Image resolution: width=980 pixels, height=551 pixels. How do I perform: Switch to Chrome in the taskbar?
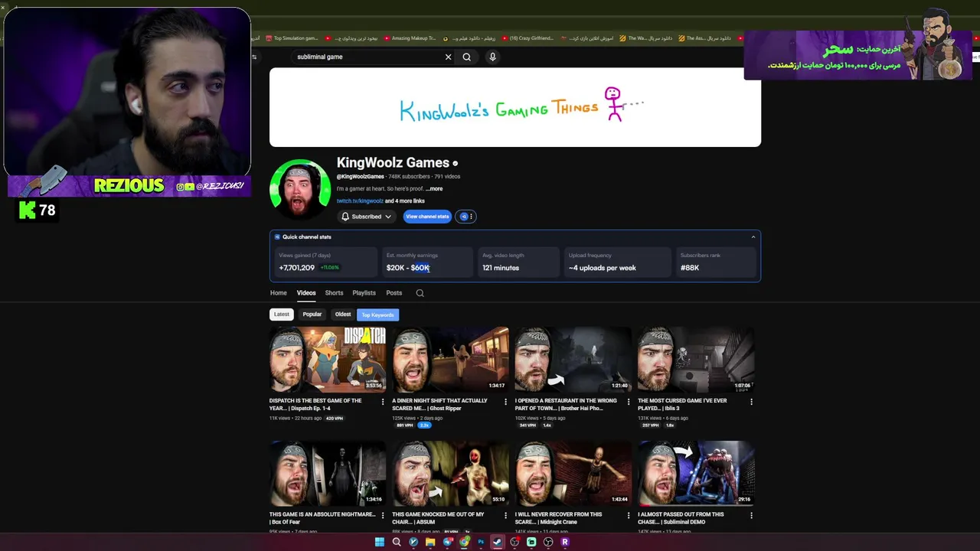coord(464,542)
